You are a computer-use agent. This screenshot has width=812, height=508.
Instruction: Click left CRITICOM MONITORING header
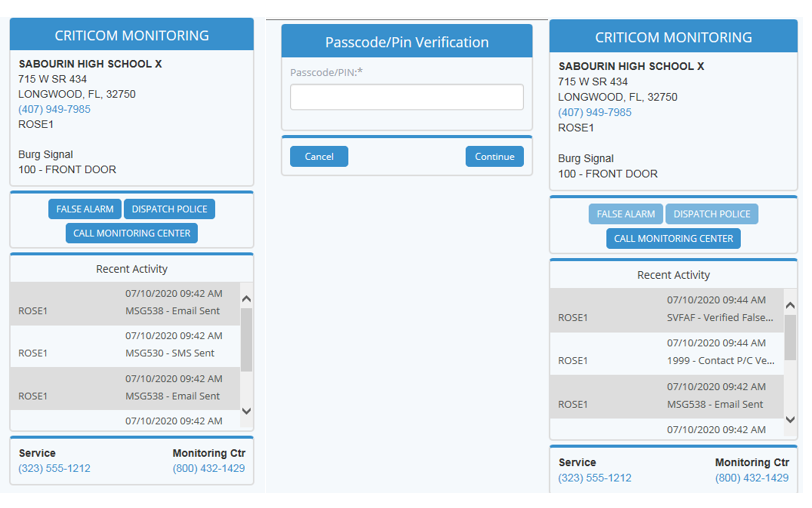pos(132,35)
